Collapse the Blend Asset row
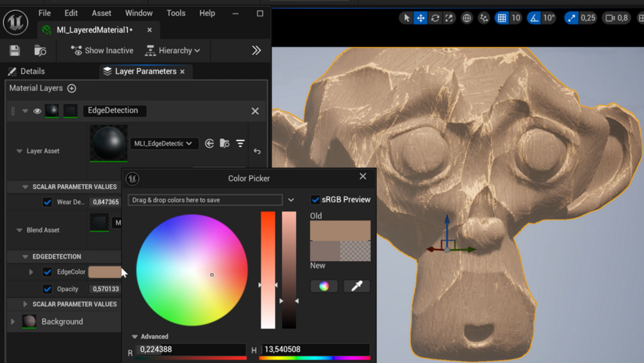The height and width of the screenshot is (363, 644). [x=19, y=230]
